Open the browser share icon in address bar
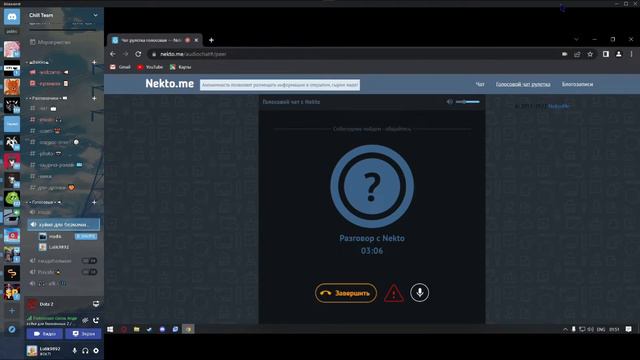Viewport: 640px width, 360px height. [577, 54]
